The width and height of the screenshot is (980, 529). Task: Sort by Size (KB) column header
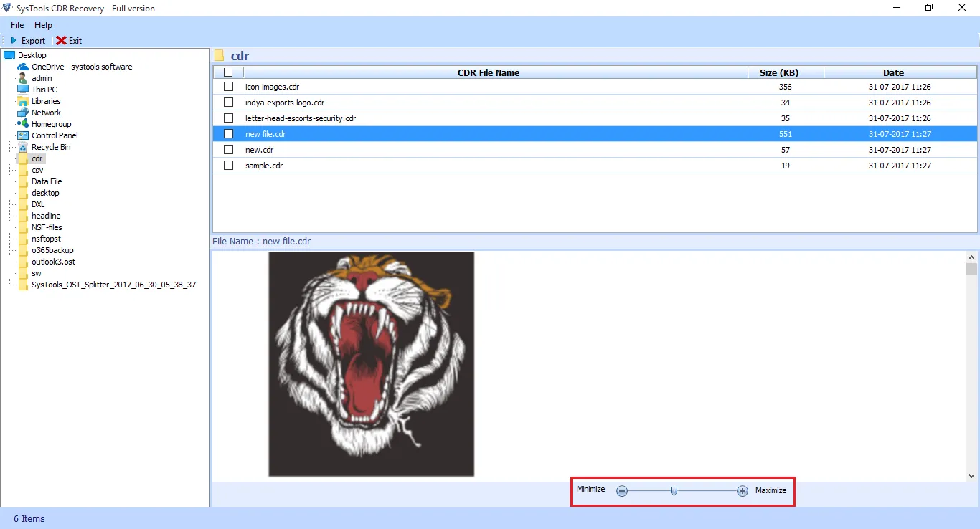778,72
